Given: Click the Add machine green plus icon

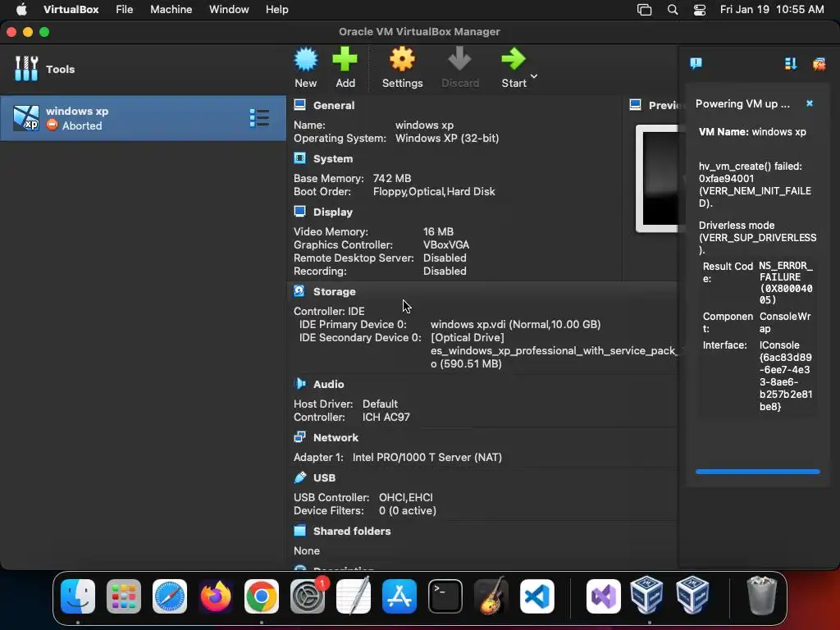Looking at the screenshot, I should (x=345, y=59).
